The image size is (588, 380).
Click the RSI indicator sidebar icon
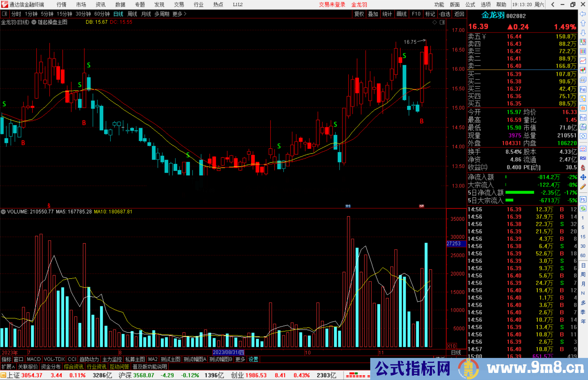(583, 158)
